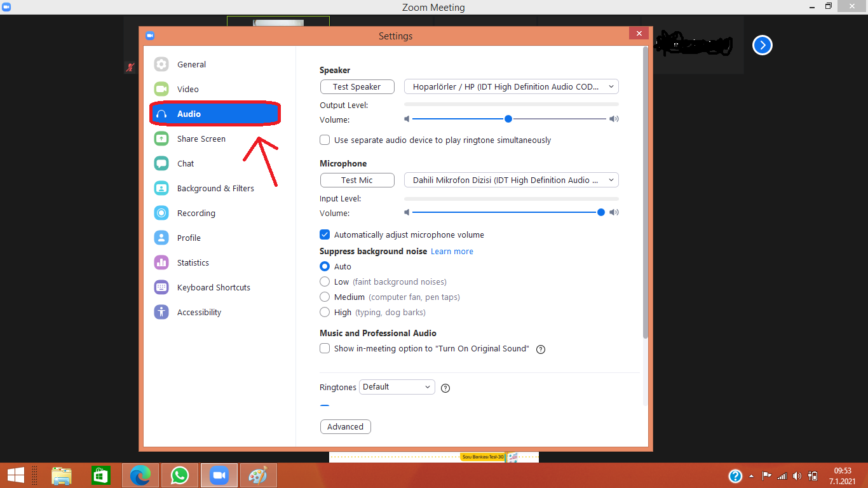Click the Background & Filters icon
This screenshot has height=488, width=868.
pyautogui.click(x=161, y=188)
